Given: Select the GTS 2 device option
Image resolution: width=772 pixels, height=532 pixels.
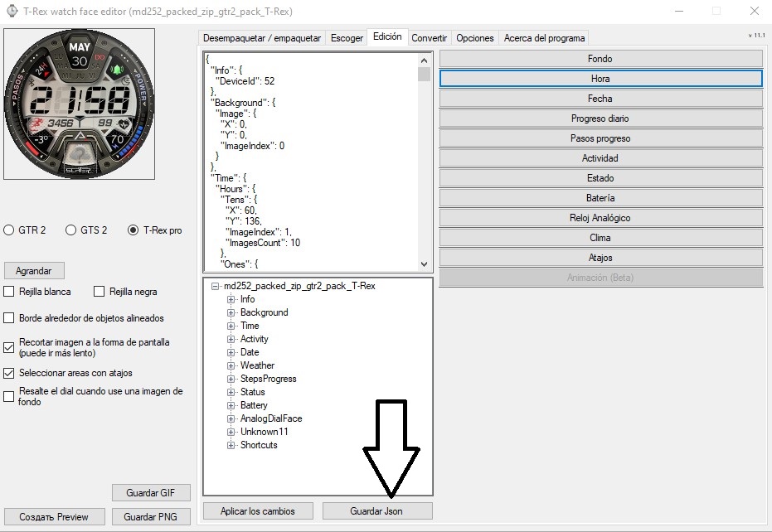Looking at the screenshot, I should [71, 230].
